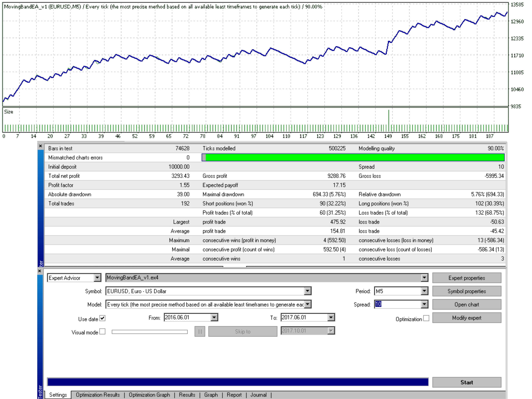Switch to the Optimization Results tab

click(x=98, y=395)
